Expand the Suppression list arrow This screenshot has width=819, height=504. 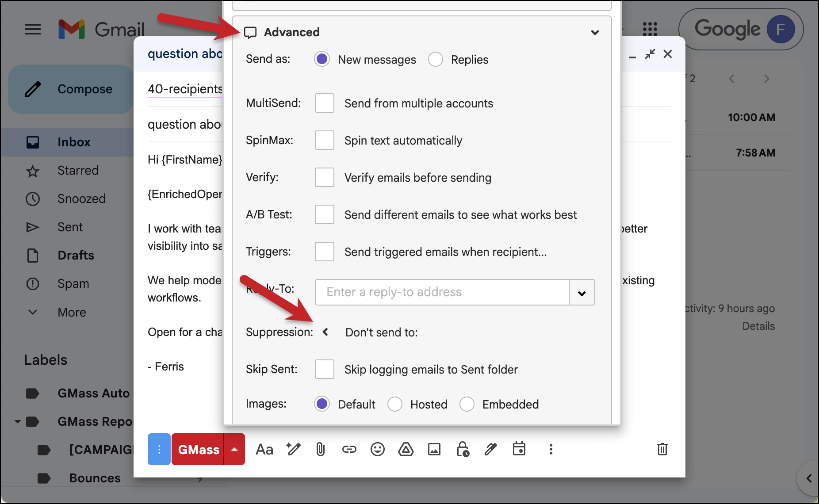pyautogui.click(x=325, y=332)
